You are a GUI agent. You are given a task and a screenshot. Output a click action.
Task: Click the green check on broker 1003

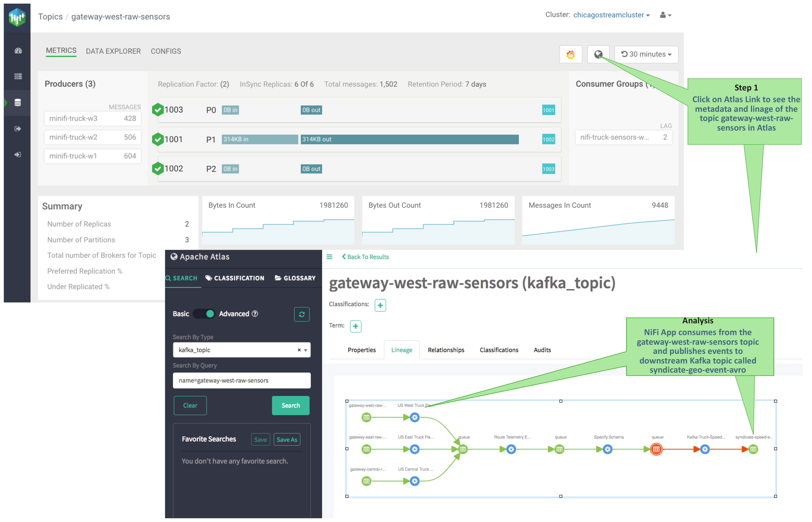(158, 110)
